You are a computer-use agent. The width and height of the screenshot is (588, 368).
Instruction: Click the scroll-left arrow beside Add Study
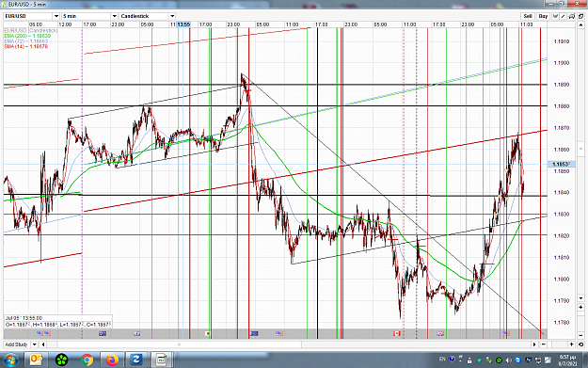pos(43,344)
